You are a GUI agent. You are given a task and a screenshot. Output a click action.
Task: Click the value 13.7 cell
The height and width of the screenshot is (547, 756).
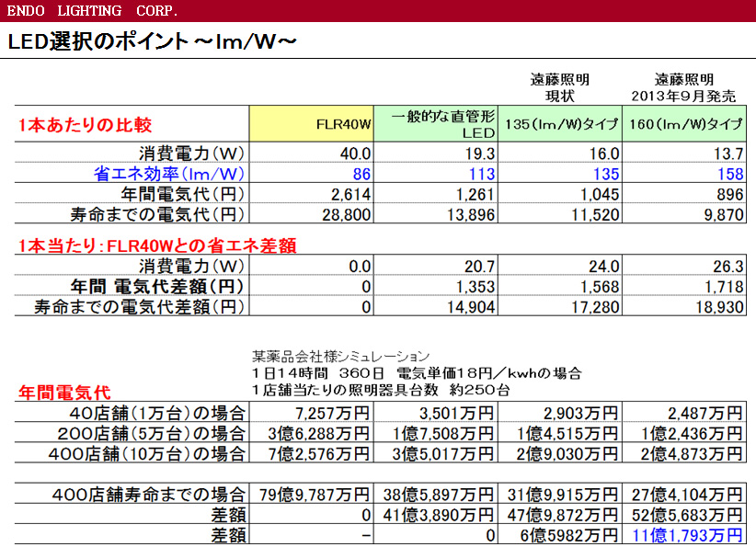728,154
